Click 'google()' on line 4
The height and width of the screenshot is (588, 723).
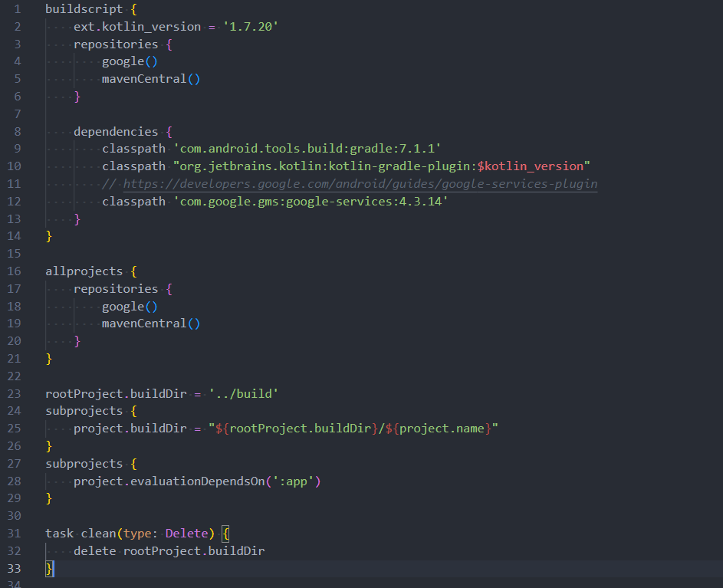point(130,61)
